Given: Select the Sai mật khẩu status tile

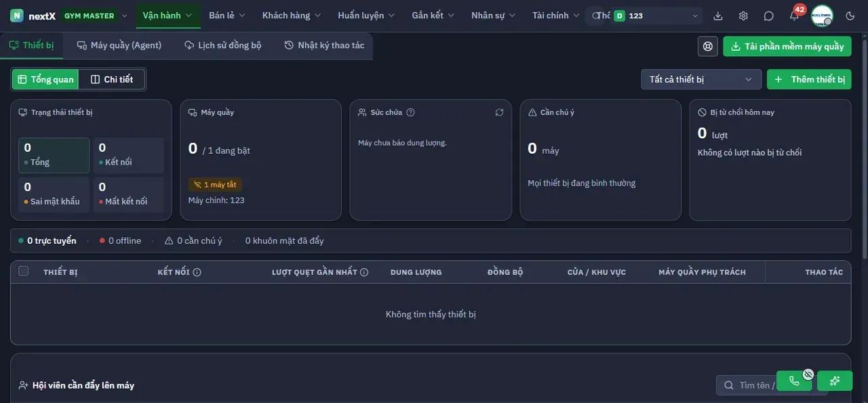Looking at the screenshot, I should pos(54,194).
